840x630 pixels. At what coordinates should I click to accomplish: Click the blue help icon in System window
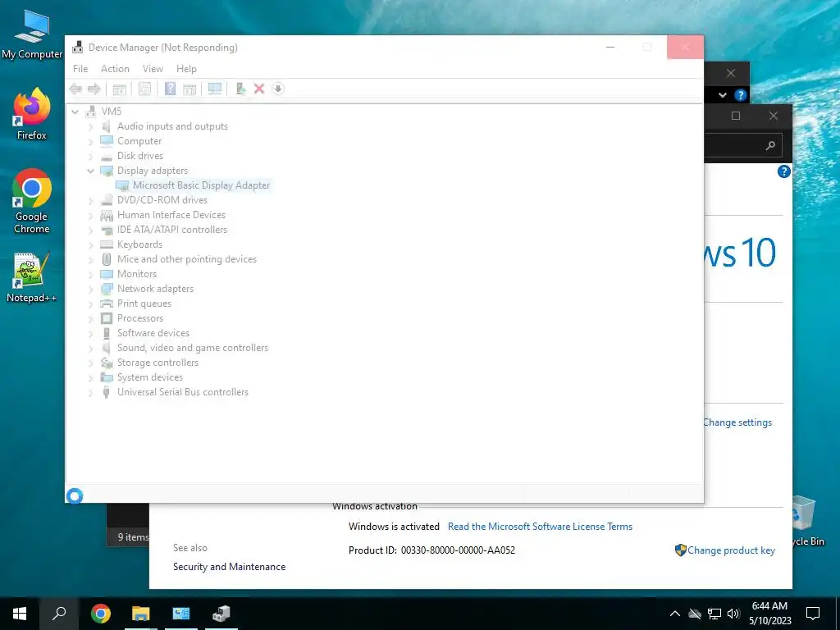coord(783,171)
